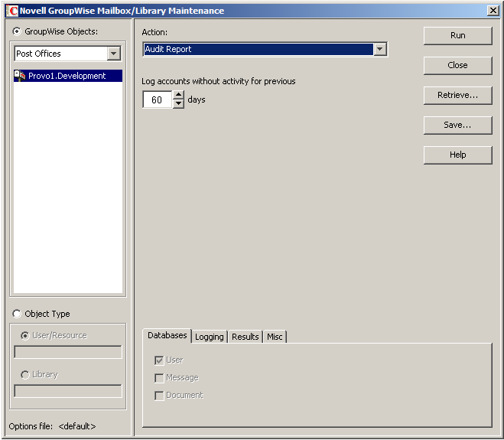
Task: Toggle the User database checkbox
Action: point(159,360)
